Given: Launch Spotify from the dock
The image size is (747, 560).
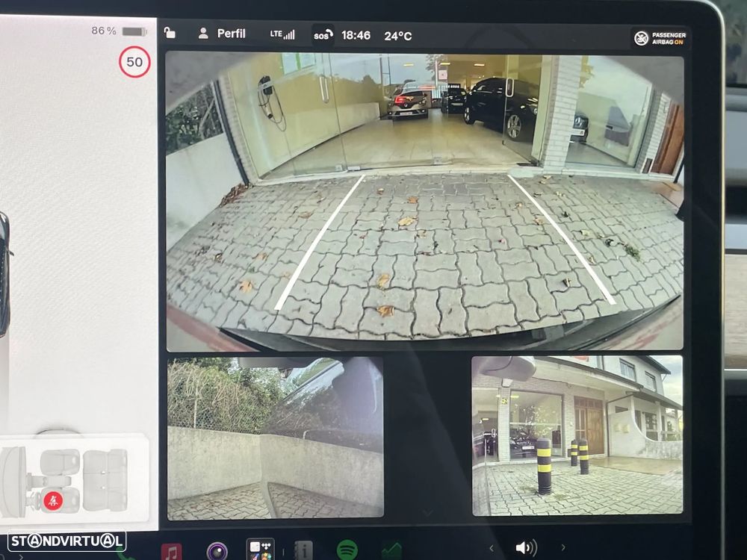Looking at the screenshot, I should [x=347, y=550].
